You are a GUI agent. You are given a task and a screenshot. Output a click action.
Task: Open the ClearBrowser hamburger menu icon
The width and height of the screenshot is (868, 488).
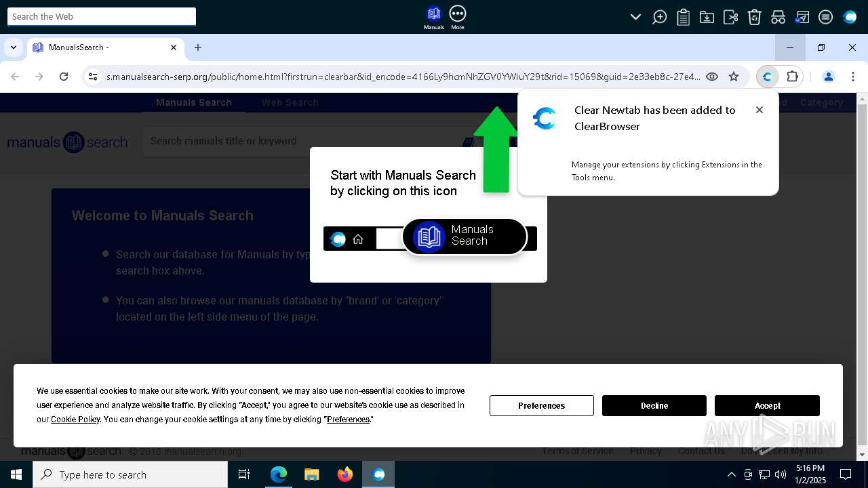825,17
